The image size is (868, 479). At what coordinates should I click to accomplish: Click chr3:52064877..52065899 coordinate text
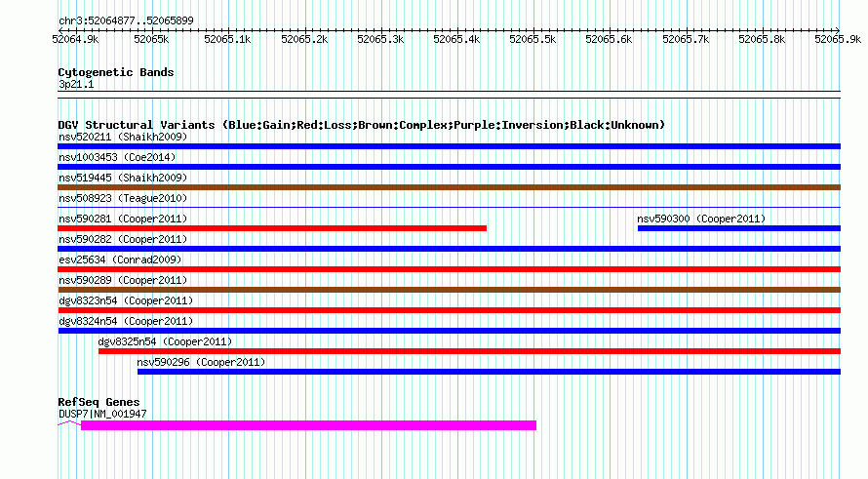click(x=126, y=20)
